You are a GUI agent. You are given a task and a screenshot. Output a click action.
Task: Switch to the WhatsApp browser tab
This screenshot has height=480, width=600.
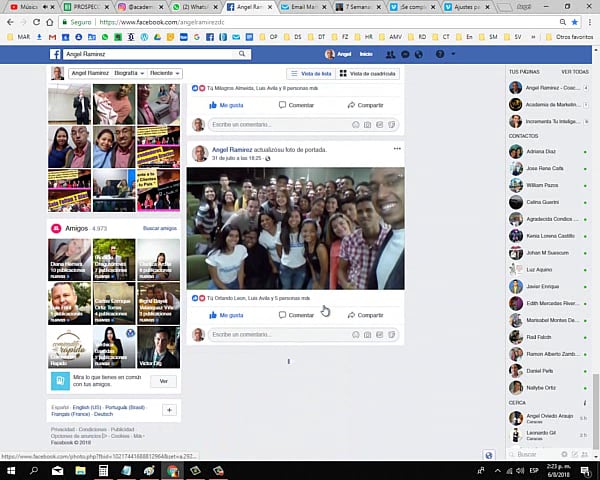(x=195, y=7)
